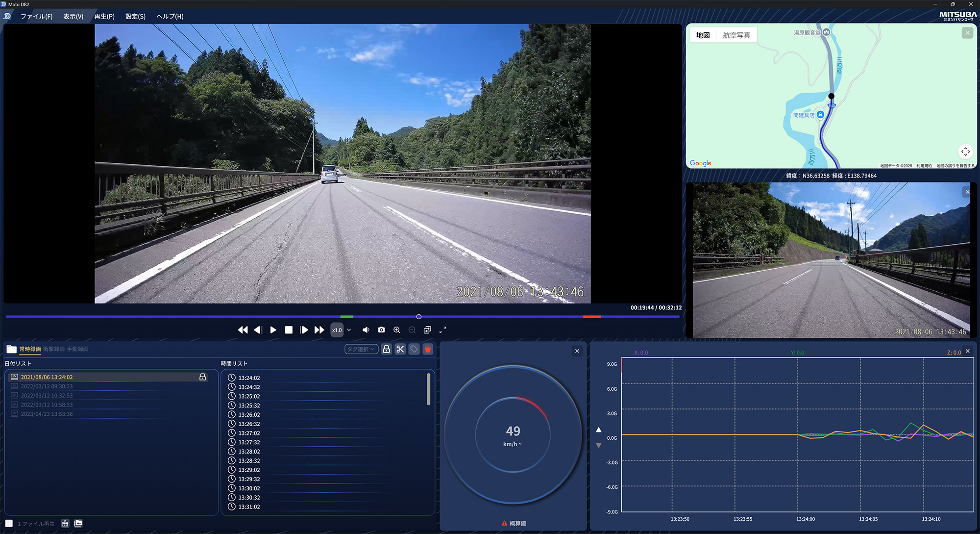
Task: Click the zoom-in magnifier icon
Action: pyautogui.click(x=396, y=330)
